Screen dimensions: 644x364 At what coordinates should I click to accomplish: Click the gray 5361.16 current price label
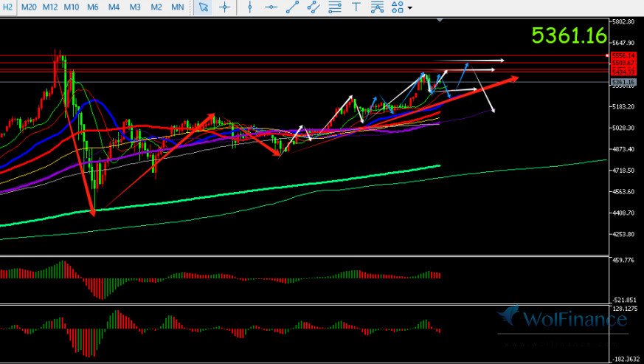pyautogui.click(x=623, y=81)
